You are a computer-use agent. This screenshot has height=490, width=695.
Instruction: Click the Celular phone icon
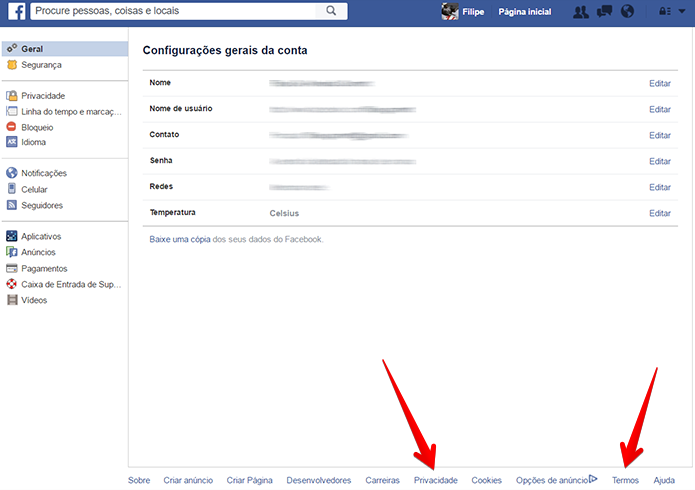point(12,189)
